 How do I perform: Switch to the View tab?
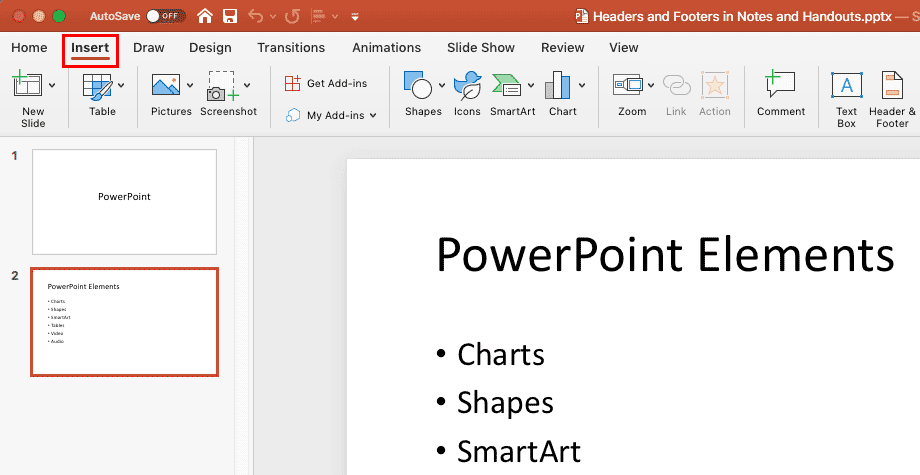pyautogui.click(x=624, y=48)
